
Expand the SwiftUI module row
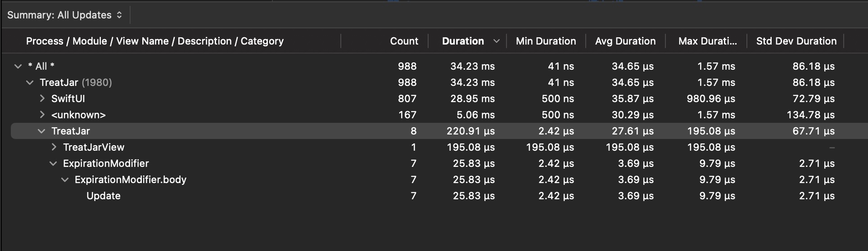click(x=42, y=99)
